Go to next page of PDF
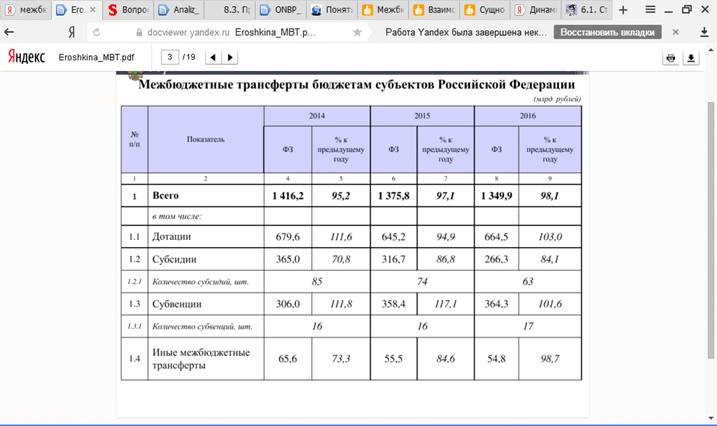The width and height of the screenshot is (717, 426). [x=230, y=57]
